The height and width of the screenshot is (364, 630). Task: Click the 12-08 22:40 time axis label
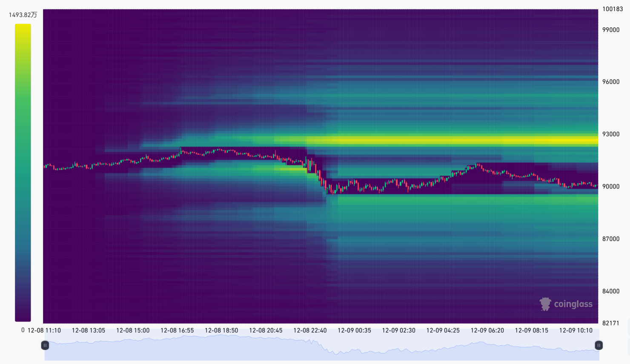[x=310, y=330]
